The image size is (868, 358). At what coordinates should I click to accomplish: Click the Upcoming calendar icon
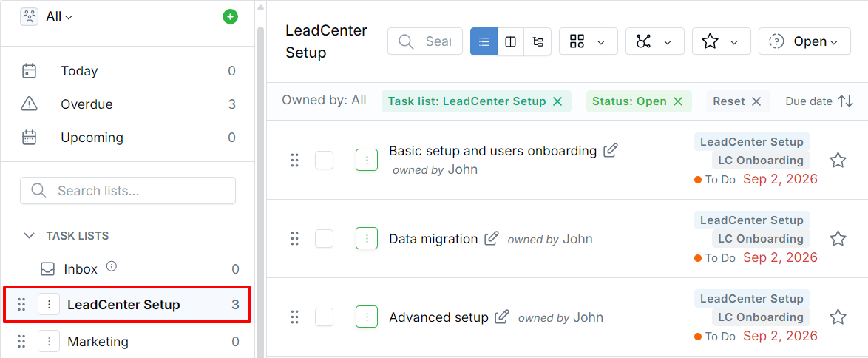click(29, 138)
